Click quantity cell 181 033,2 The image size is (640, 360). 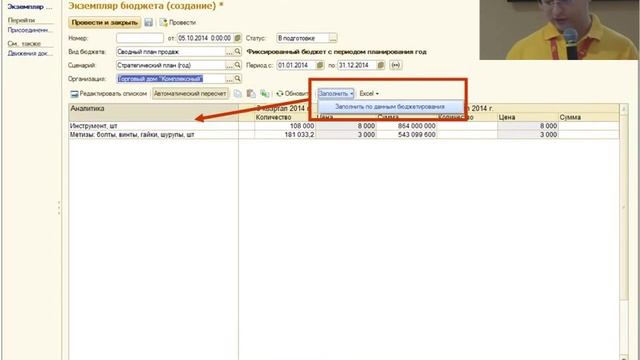click(285, 135)
